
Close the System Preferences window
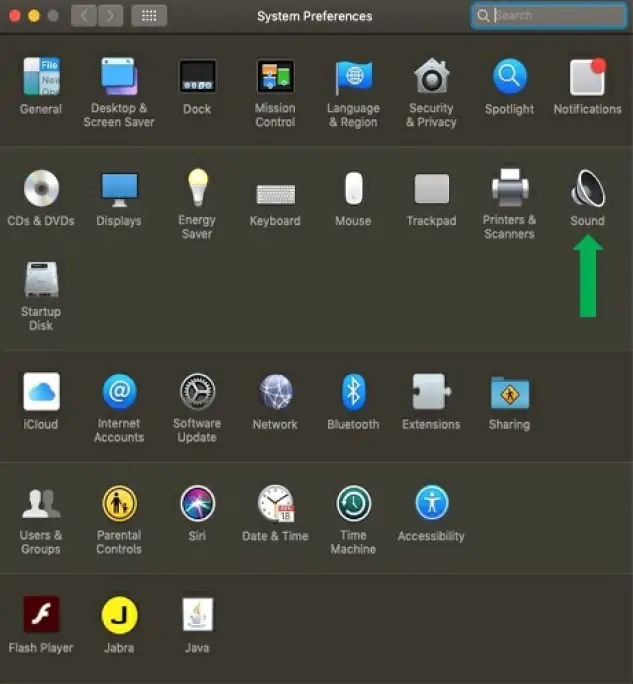click(15, 16)
